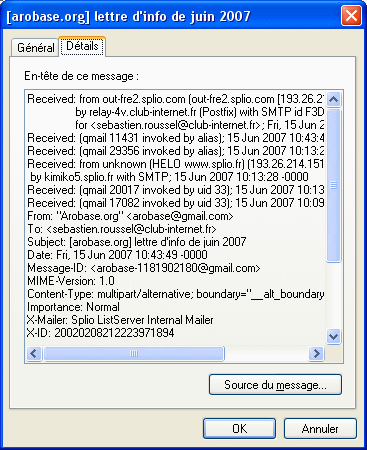Viewport: 367px width, 450px height.
Task: Click the Content-Type multipart/alternative line
Action: (x=175, y=294)
